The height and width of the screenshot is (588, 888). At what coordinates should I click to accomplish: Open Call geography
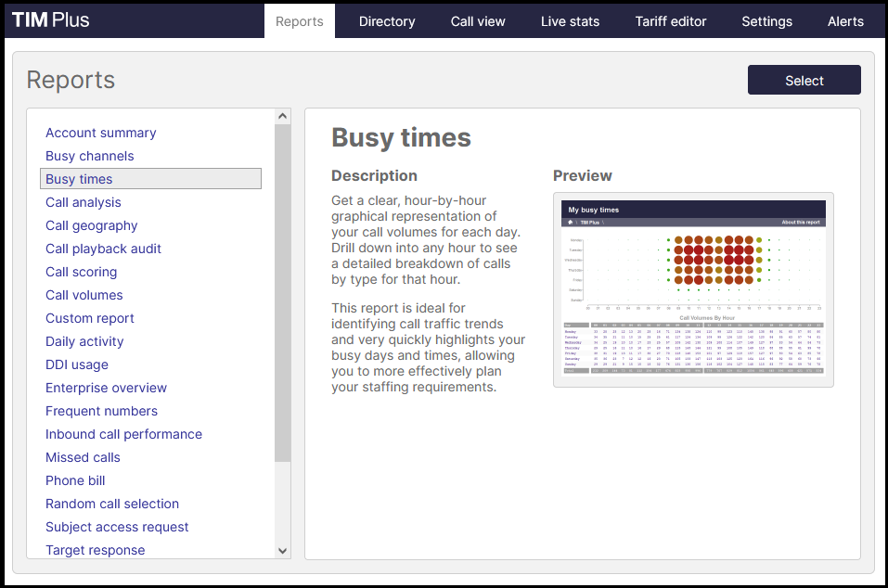pos(91,225)
